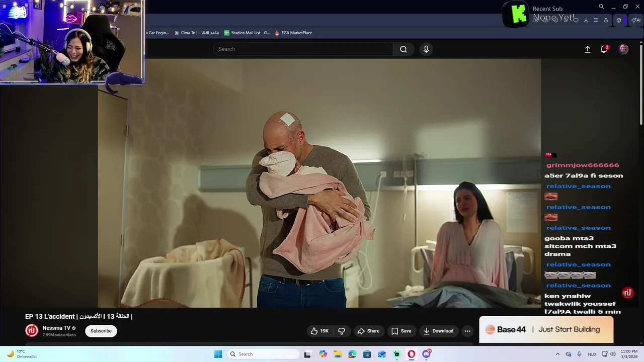Click '2.99M subscribers' text under channel
The width and height of the screenshot is (644, 362).
coord(59,335)
